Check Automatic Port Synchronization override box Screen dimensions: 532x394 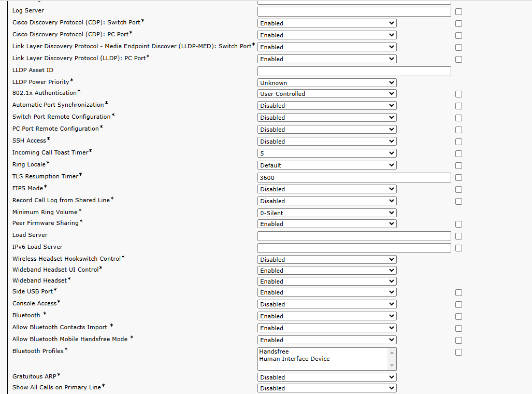[459, 106]
